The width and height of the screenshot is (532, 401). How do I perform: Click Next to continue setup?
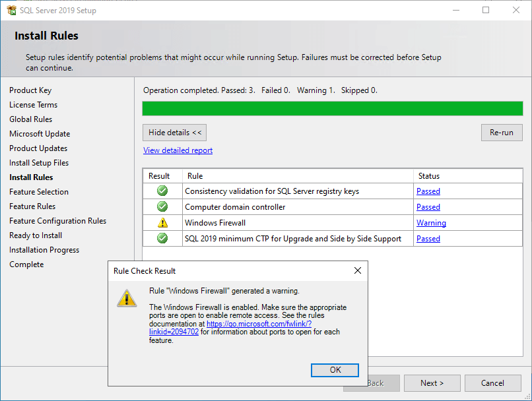(x=432, y=383)
